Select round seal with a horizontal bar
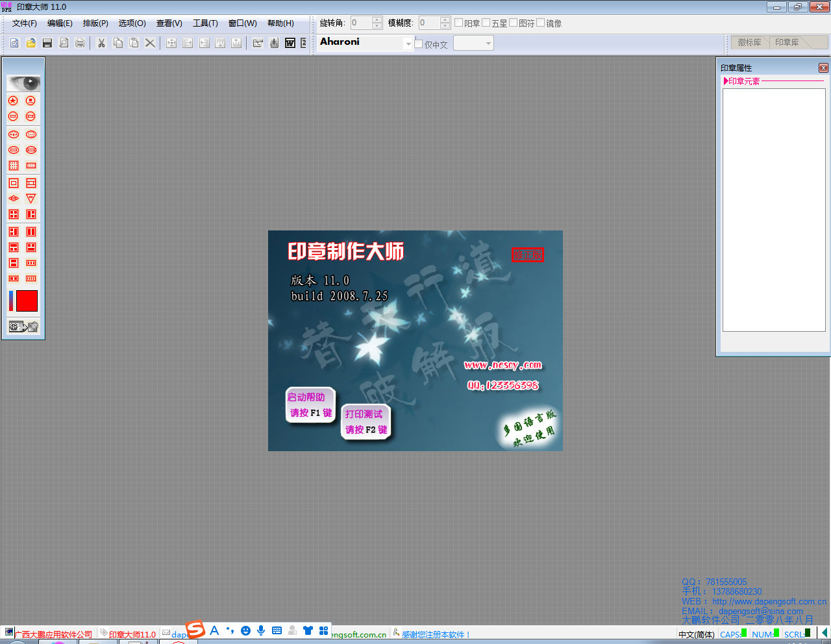This screenshot has width=831, height=644. (13, 116)
